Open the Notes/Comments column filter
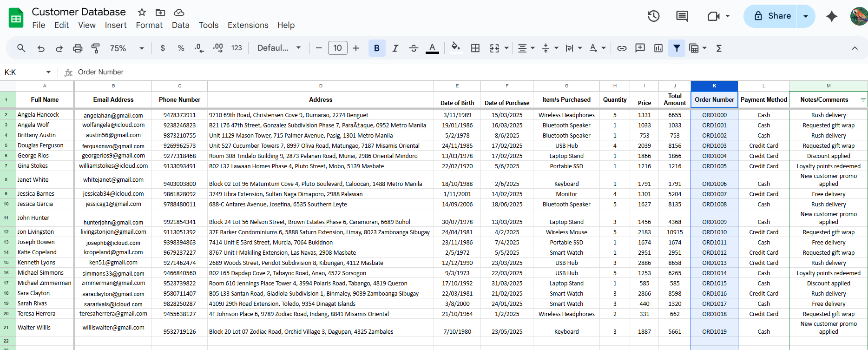The width and height of the screenshot is (868, 350). pyautogui.click(x=863, y=100)
